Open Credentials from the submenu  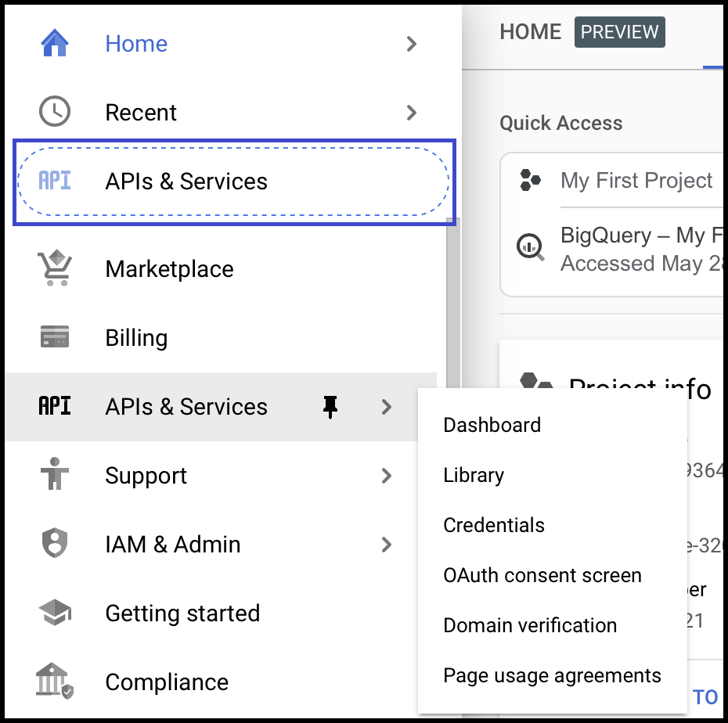click(493, 525)
